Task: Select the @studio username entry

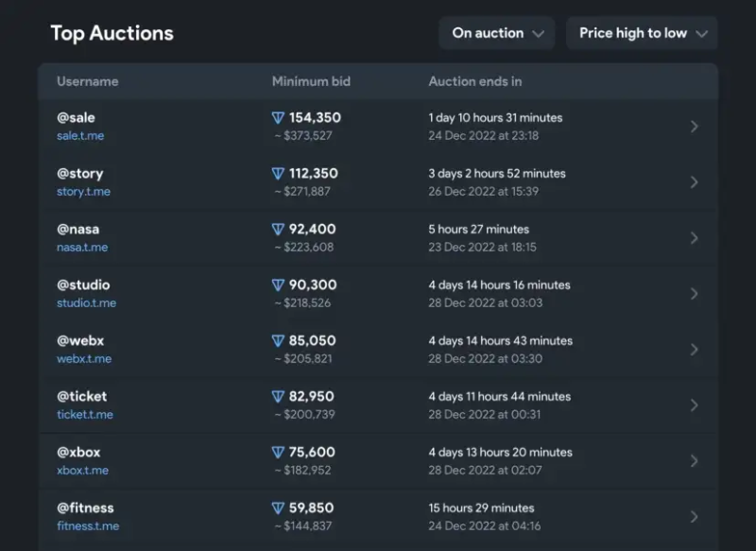Action: tap(83, 284)
